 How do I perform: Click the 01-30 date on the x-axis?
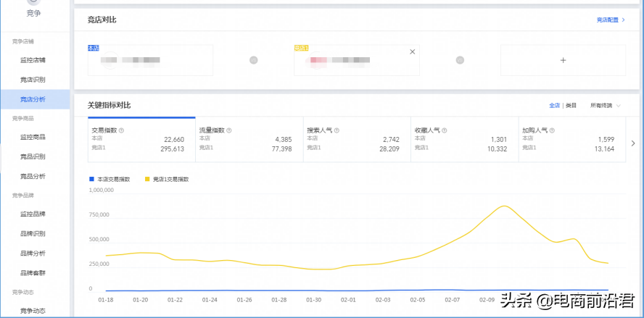[314, 300]
